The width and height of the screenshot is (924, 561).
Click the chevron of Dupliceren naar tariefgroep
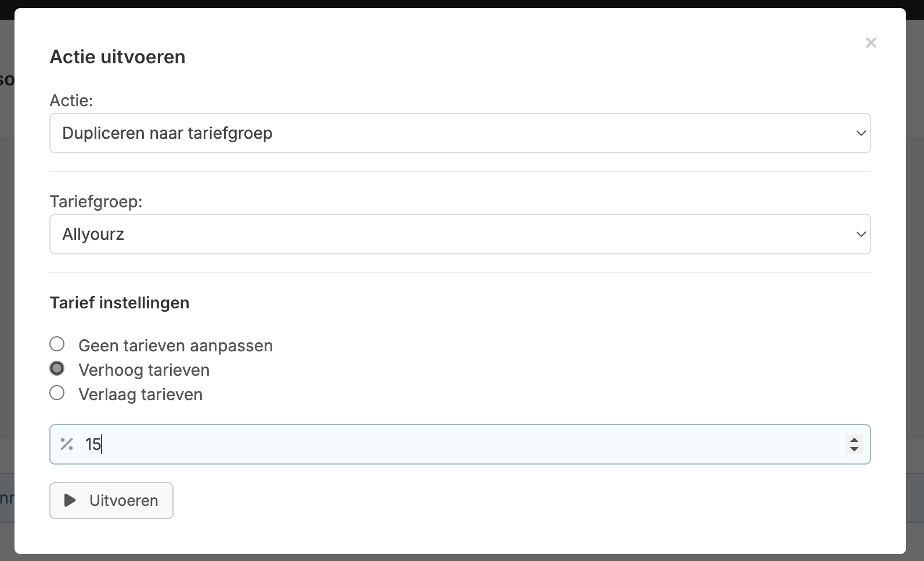click(x=861, y=133)
